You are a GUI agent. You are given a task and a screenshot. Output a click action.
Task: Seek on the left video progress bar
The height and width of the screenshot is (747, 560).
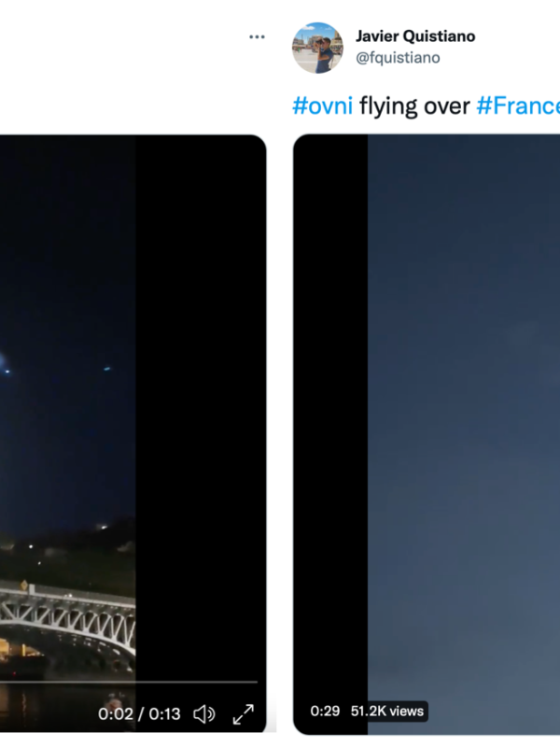click(x=129, y=682)
